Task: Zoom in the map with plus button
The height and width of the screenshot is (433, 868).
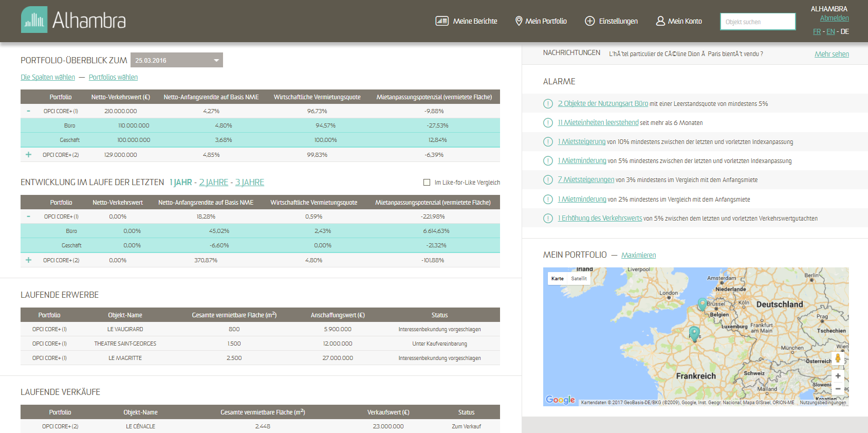Action: click(838, 376)
